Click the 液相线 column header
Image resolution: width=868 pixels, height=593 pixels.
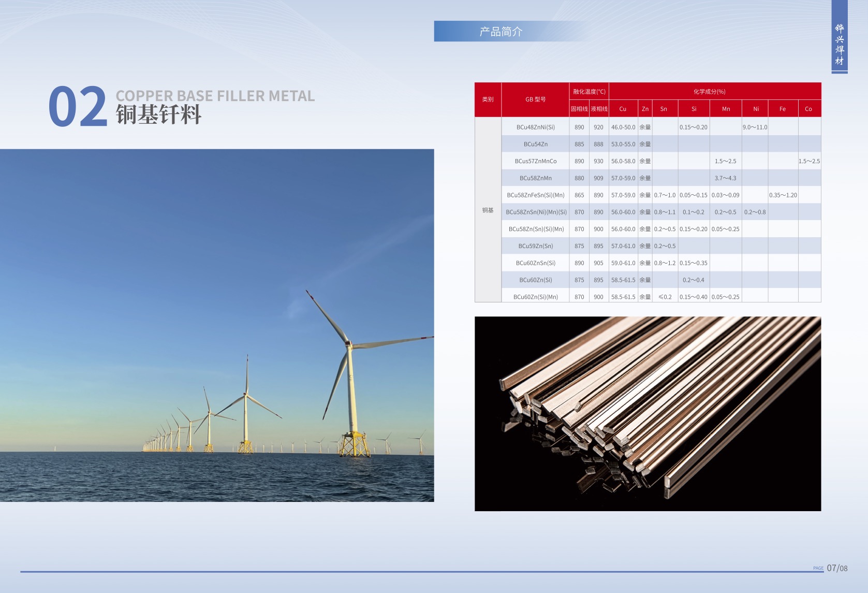599,109
